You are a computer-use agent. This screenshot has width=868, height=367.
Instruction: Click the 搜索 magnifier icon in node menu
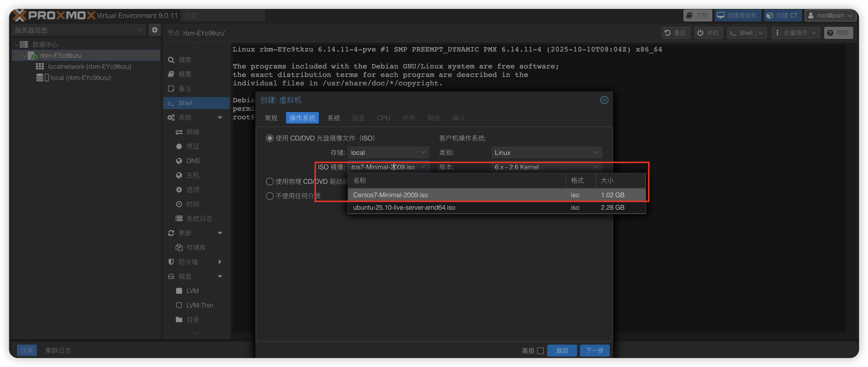[x=171, y=60]
